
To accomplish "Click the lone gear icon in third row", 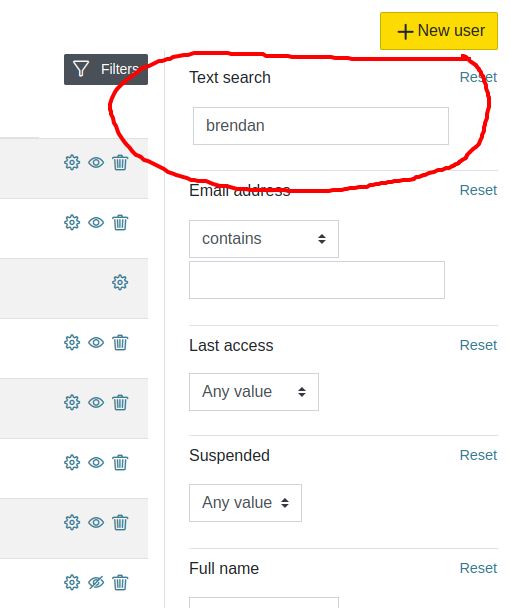I will pos(120,282).
